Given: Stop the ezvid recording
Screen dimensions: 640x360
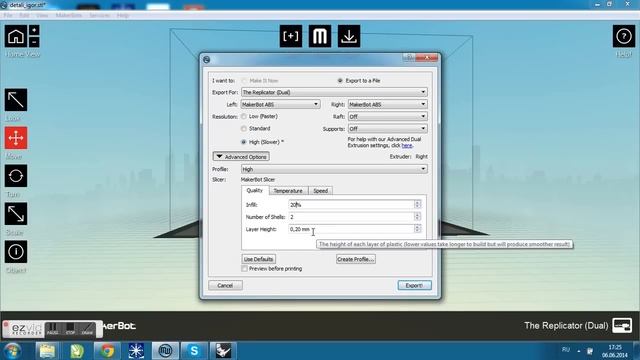Looking at the screenshot, I should click(x=70, y=329).
